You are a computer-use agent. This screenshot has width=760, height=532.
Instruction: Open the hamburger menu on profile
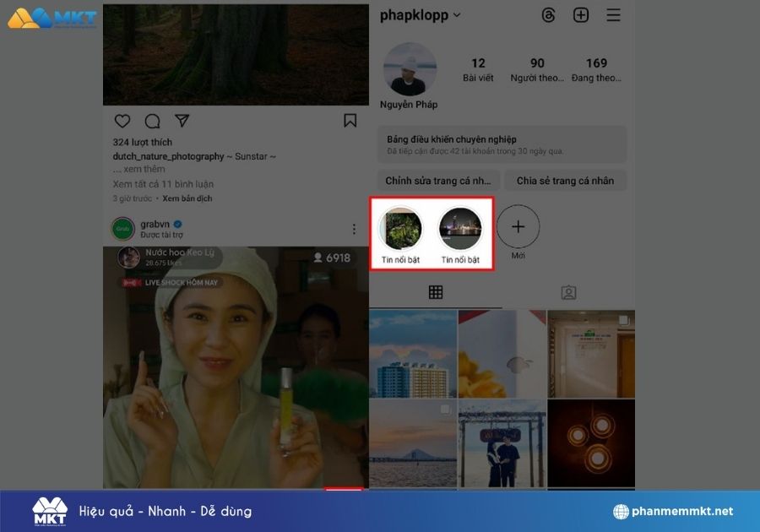coord(613,15)
